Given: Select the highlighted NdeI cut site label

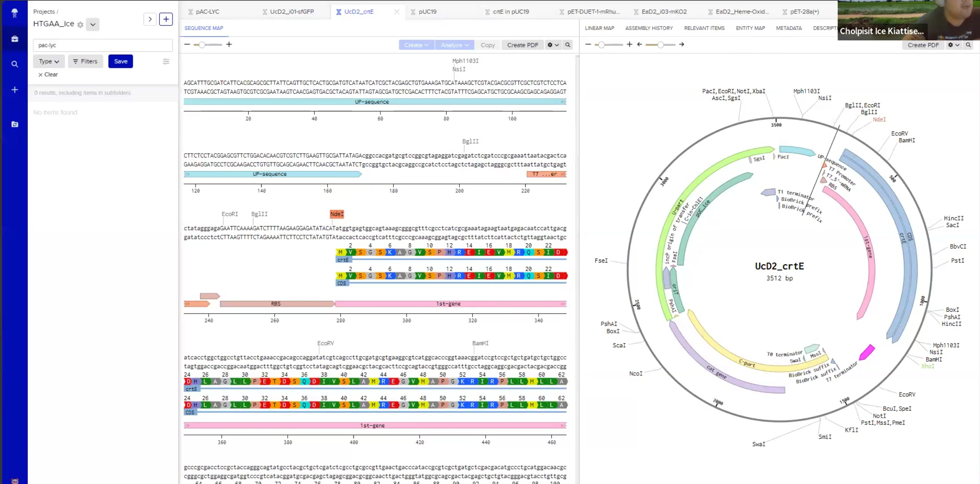Looking at the screenshot, I should [x=337, y=214].
